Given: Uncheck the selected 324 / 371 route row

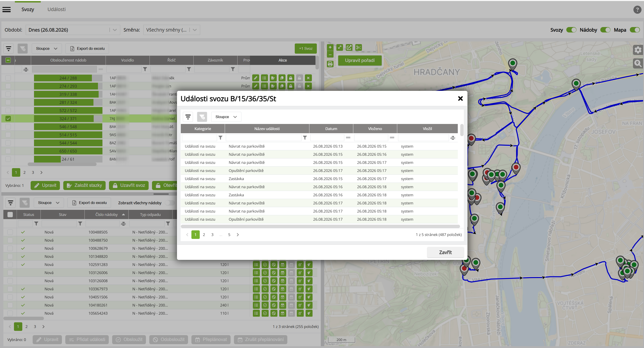Looking at the screenshot, I should pyautogui.click(x=8, y=119).
